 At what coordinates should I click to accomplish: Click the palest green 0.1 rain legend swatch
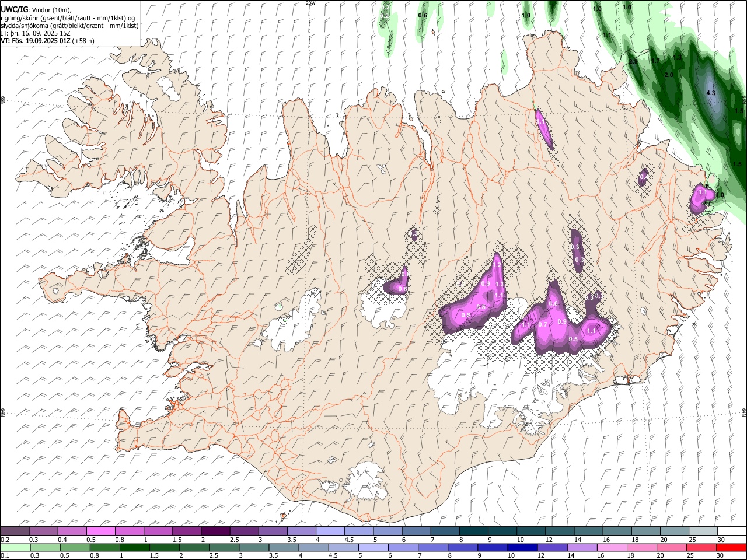(x=15, y=547)
